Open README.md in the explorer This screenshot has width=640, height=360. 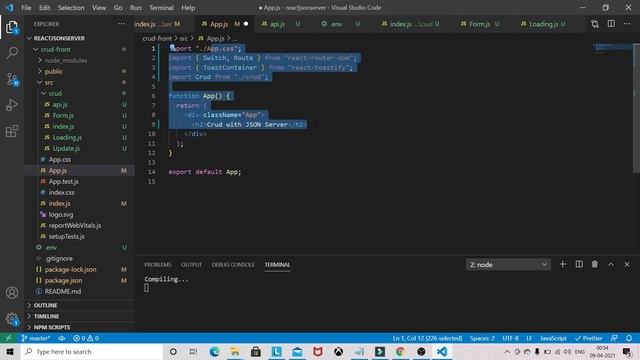[x=80, y=291]
